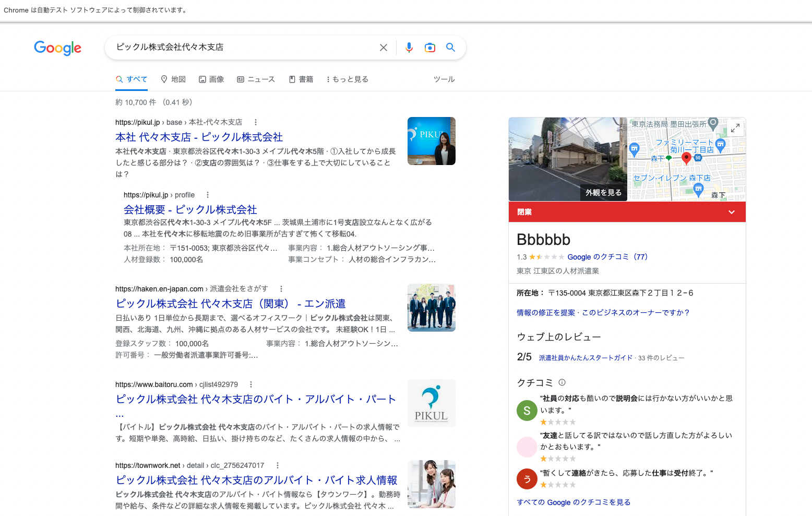812x516 pixels.
Task: Open options for pikul.jp profile result
Action: [x=208, y=195]
